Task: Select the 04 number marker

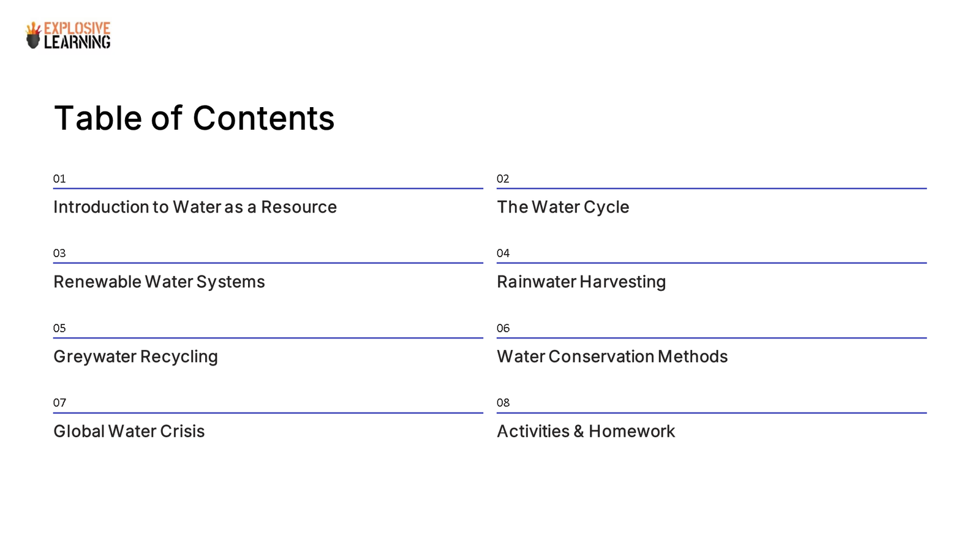Action: [x=503, y=253]
